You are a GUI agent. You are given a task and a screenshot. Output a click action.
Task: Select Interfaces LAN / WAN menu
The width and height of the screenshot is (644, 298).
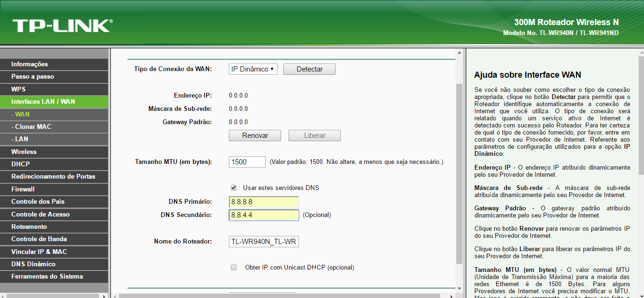pyautogui.click(x=54, y=101)
